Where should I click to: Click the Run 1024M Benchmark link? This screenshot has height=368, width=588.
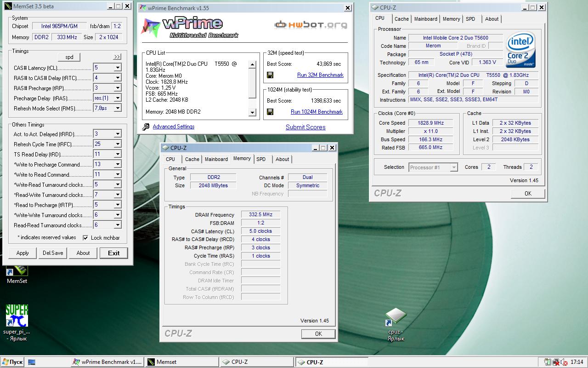[317, 112]
